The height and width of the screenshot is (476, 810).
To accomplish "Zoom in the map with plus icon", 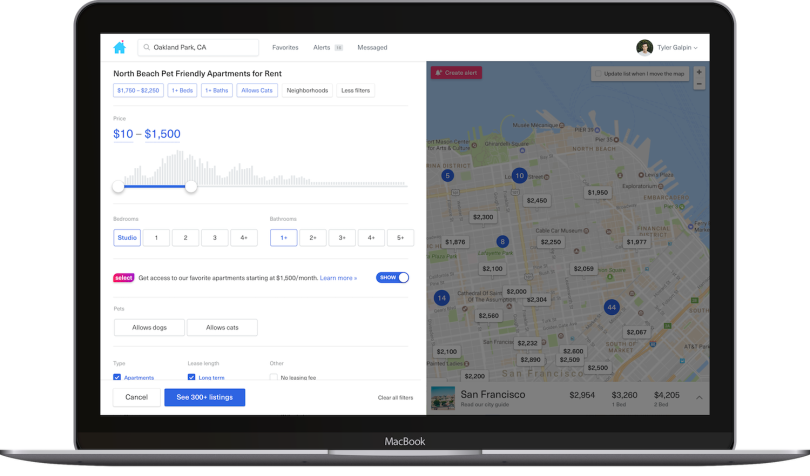I will [x=699, y=72].
